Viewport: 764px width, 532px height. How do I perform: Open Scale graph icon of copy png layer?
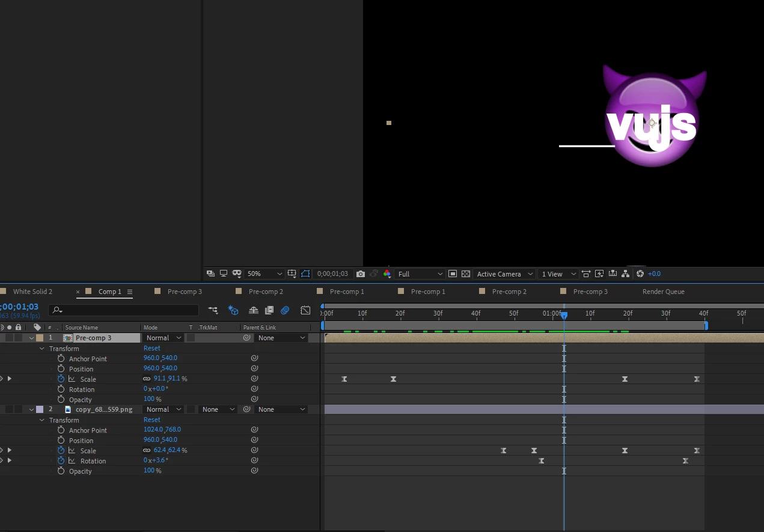[72, 450]
